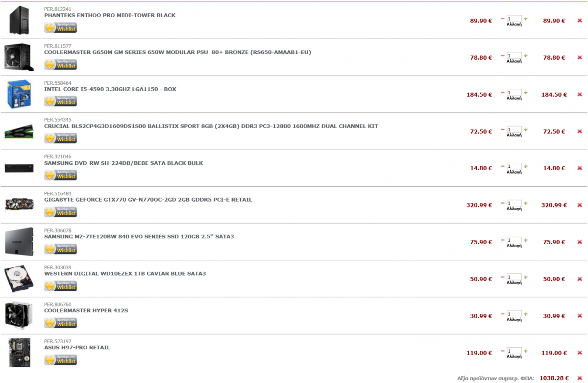Decrease quantity of Crucial Ballistix RAM

coord(503,129)
